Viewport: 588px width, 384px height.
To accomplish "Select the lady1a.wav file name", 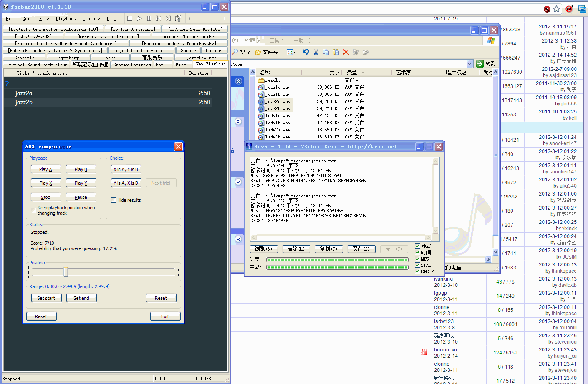I will pyautogui.click(x=278, y=115).
